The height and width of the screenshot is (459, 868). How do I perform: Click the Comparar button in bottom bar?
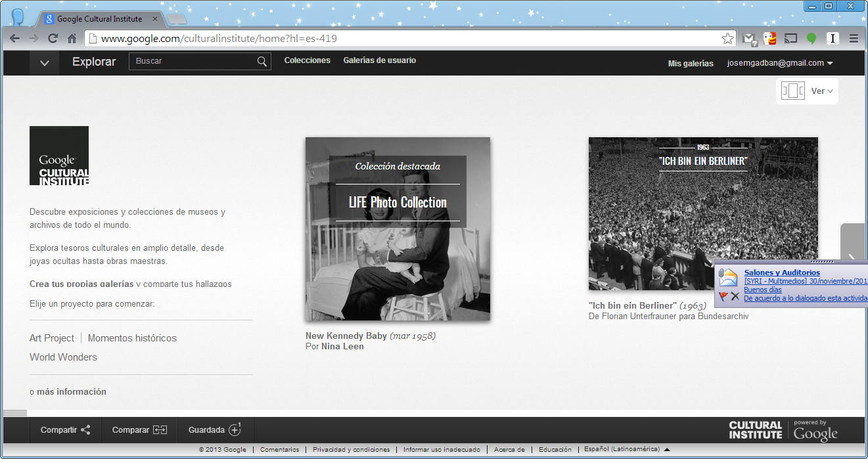(x=139, y=430)
